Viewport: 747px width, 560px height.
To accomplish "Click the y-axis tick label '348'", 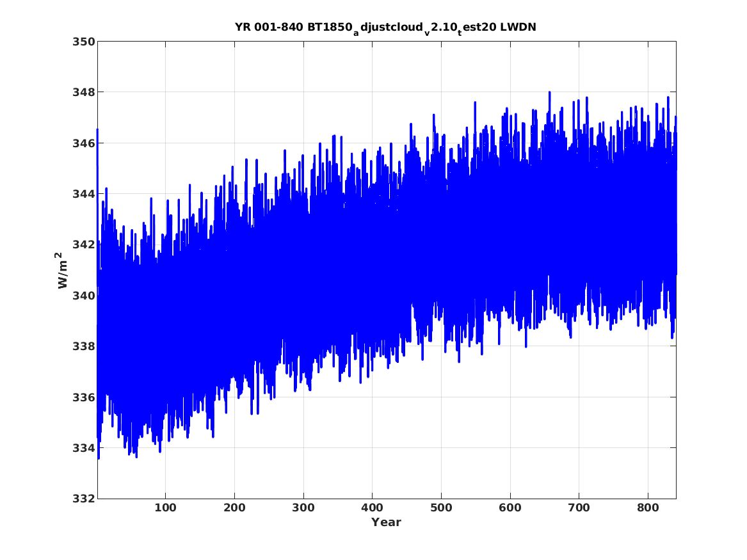I will pyautogui.click(x=83, y=92).
